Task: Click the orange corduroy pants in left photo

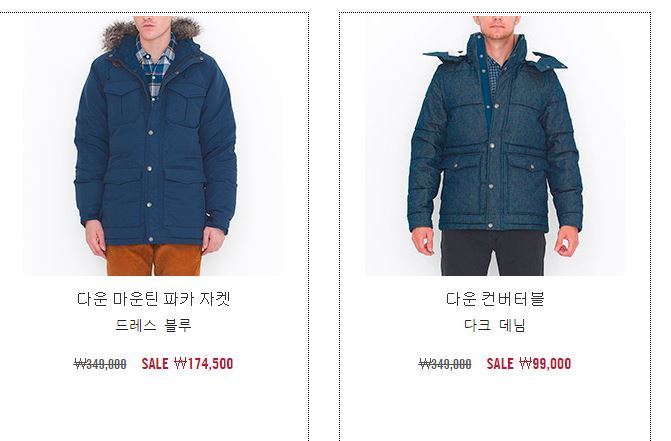Action: coord(154,260)
